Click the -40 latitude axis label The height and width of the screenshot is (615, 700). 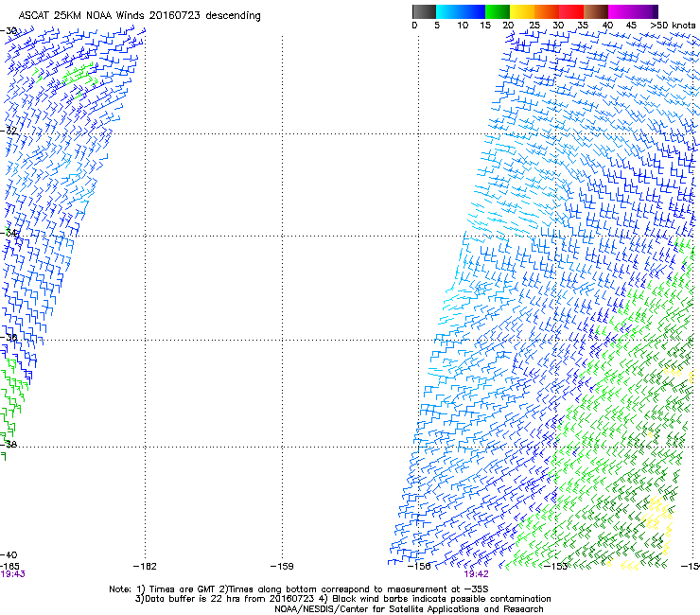tap(9, 555)
